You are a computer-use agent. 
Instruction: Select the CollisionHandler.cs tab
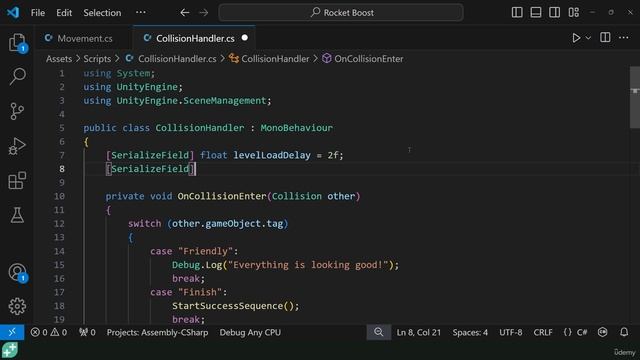195,38
